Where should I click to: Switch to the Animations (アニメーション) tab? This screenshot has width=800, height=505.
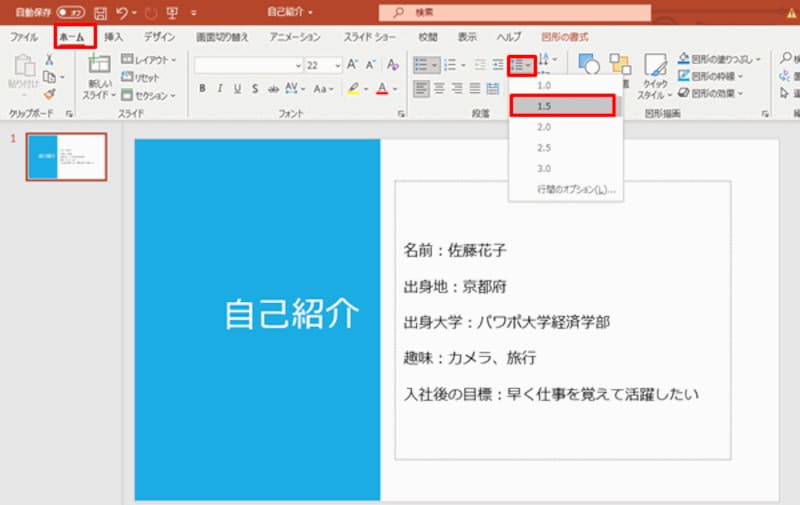point(295,37)
